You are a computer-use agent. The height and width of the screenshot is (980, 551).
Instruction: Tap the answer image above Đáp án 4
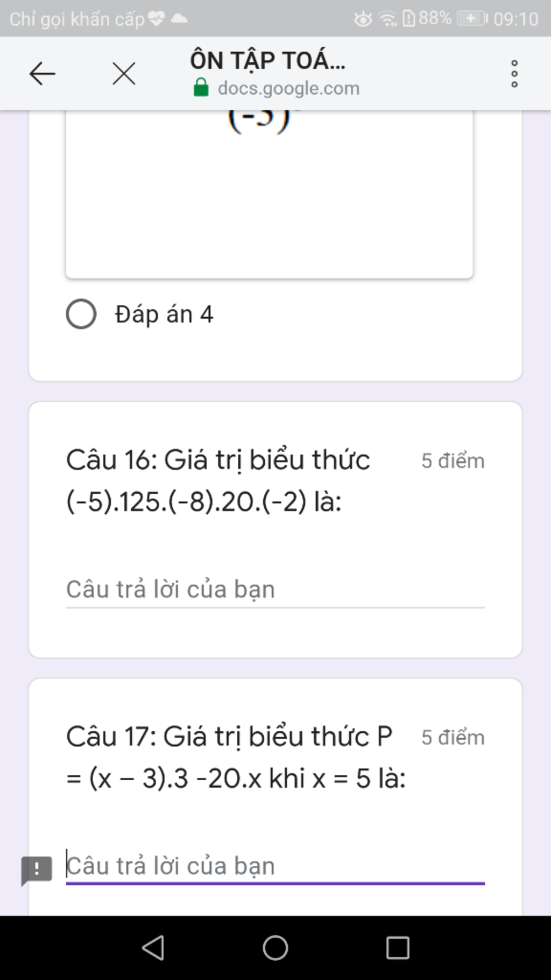[x=269, y=194]
